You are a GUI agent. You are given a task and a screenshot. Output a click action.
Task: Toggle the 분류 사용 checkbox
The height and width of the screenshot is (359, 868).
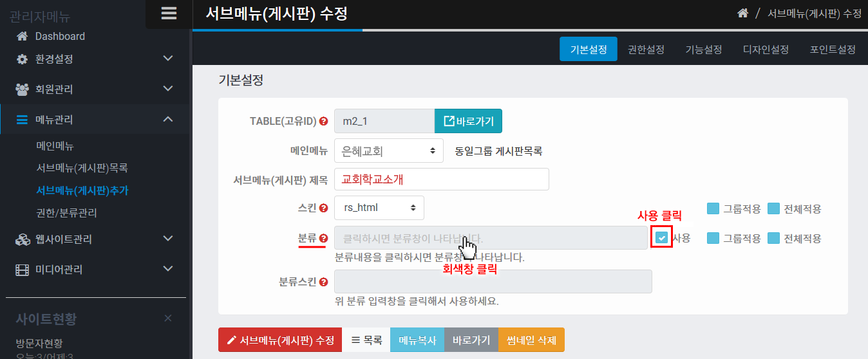click(x=662, y=238)
